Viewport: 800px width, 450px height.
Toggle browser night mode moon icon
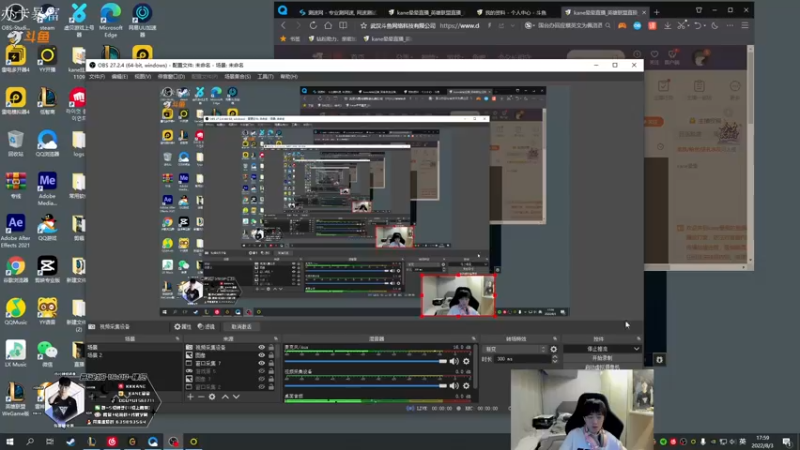(715, 26)
